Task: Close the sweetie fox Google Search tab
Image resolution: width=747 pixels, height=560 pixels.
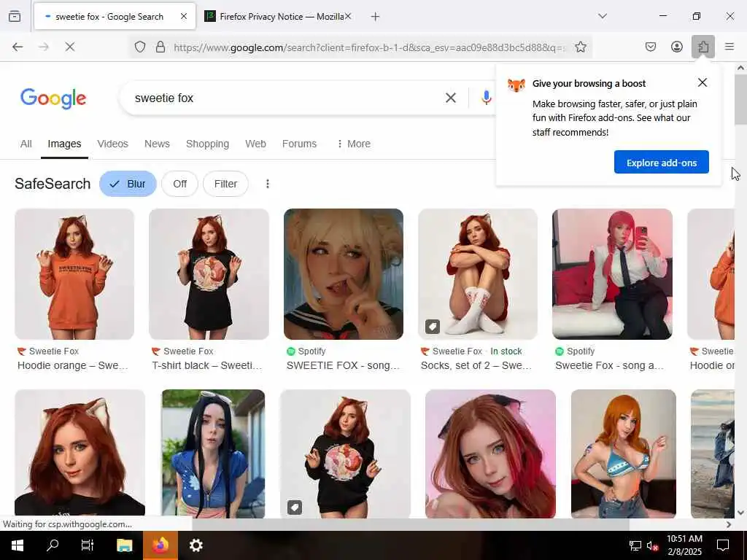Action: pos(184,17)
